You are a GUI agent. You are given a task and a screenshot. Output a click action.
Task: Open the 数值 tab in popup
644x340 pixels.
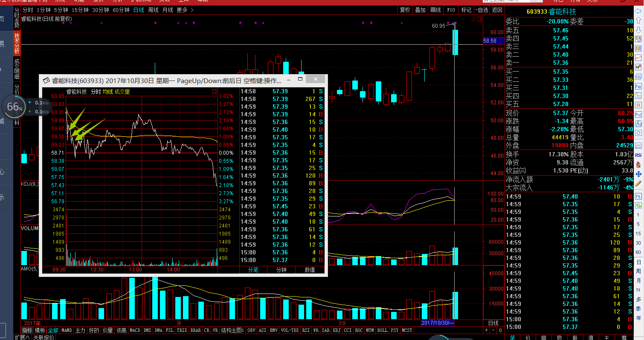tap(310, 270)
